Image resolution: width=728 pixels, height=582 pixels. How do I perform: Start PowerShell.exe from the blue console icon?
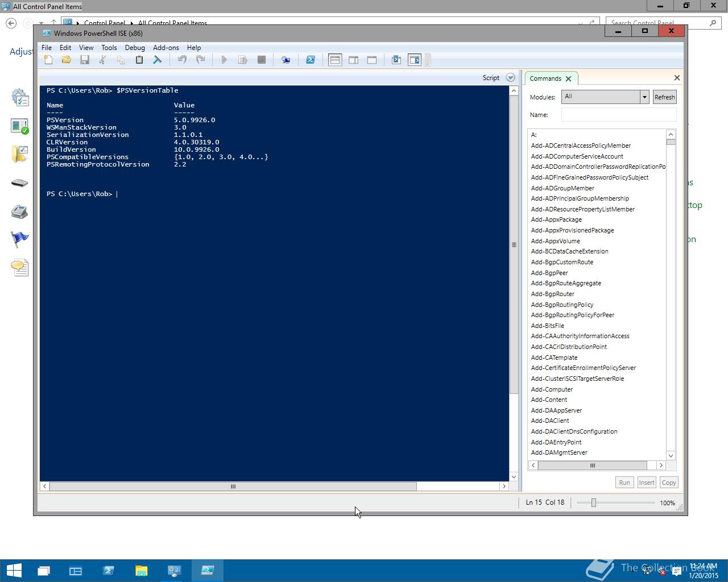coord(311,60)
